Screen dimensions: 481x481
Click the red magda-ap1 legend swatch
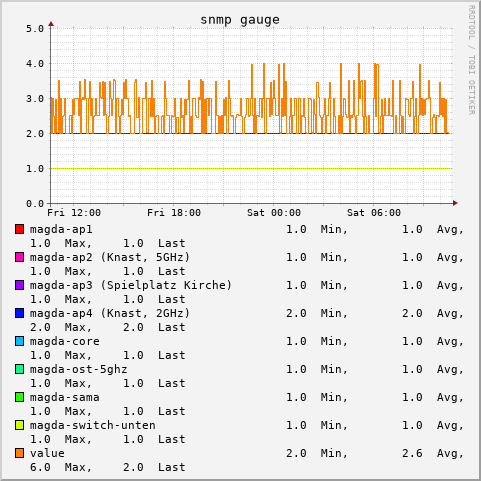tap(19, 229)
